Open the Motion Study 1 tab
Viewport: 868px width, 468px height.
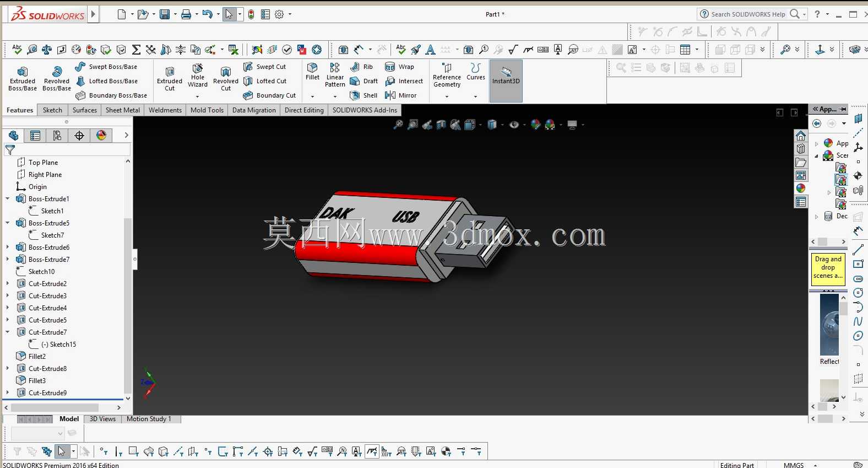click(149, 419)
